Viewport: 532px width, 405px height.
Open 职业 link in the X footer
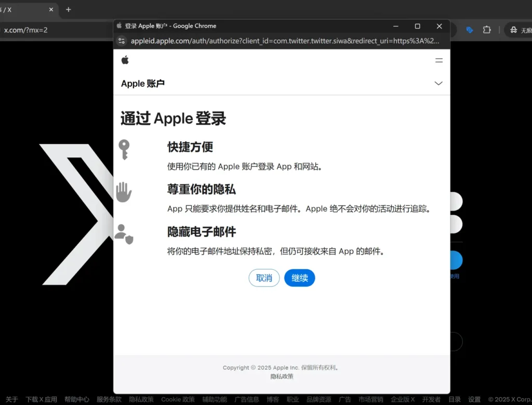click(292, 400)
